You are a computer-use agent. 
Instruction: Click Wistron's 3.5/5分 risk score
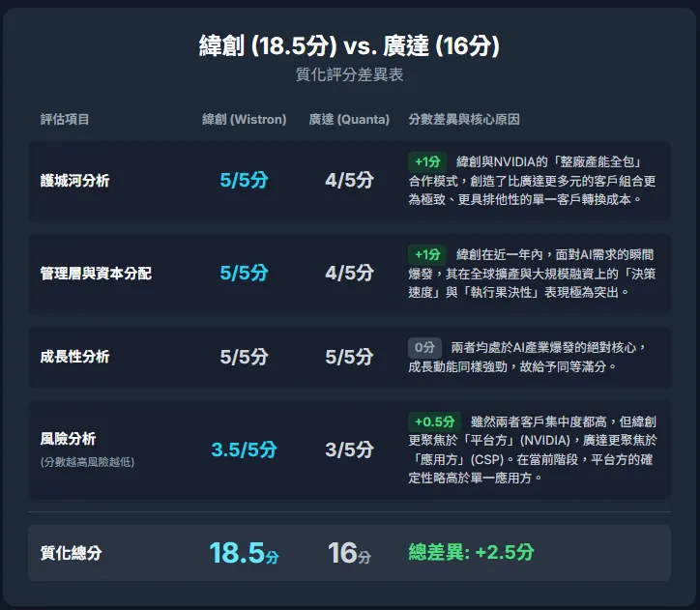click(x=245, y=450)
